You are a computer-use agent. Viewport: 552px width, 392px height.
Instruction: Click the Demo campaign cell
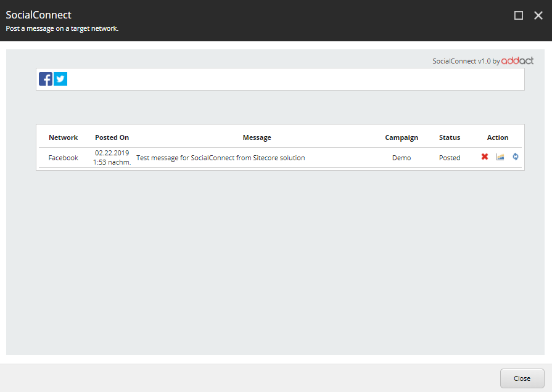402,158
